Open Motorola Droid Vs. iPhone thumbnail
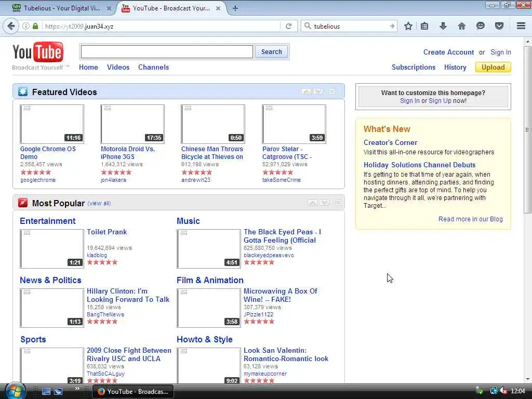532x399 pixels. tap(132, 124)
